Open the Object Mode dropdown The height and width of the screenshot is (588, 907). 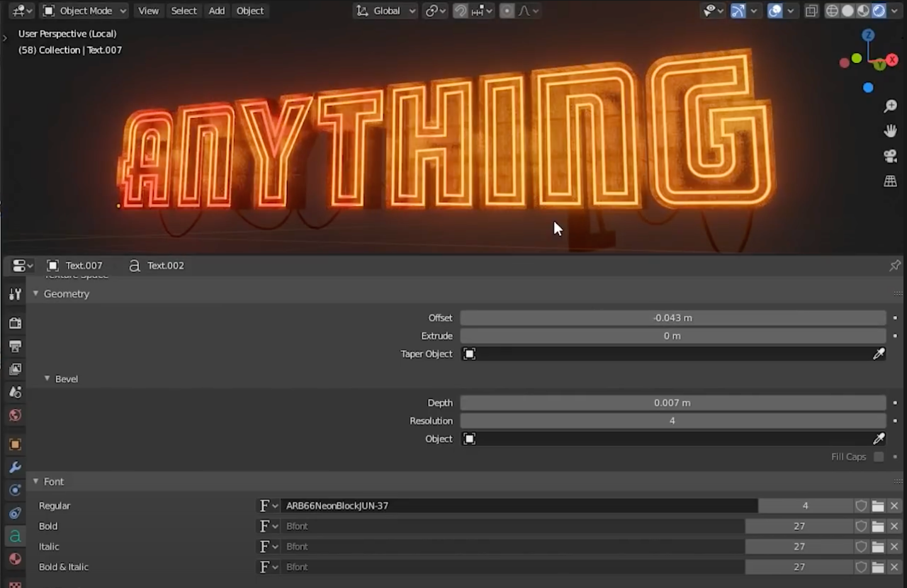84,11
